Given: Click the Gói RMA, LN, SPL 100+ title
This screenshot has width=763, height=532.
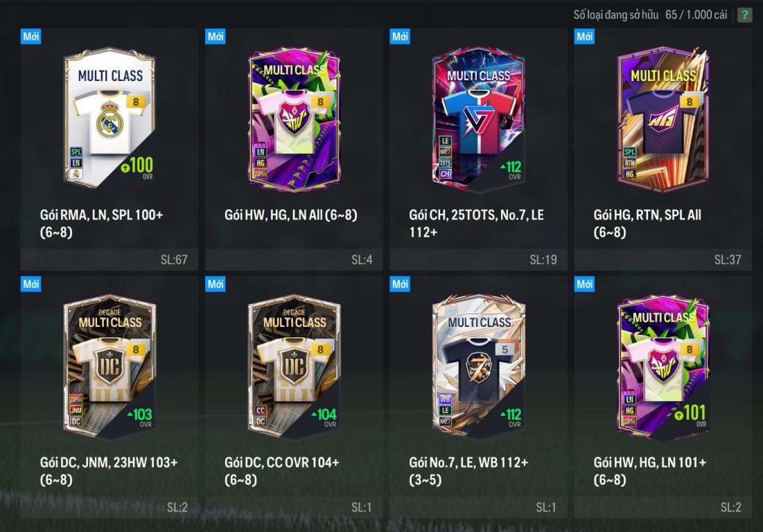Looking at the screenshot, I should [x=101, y=223].
